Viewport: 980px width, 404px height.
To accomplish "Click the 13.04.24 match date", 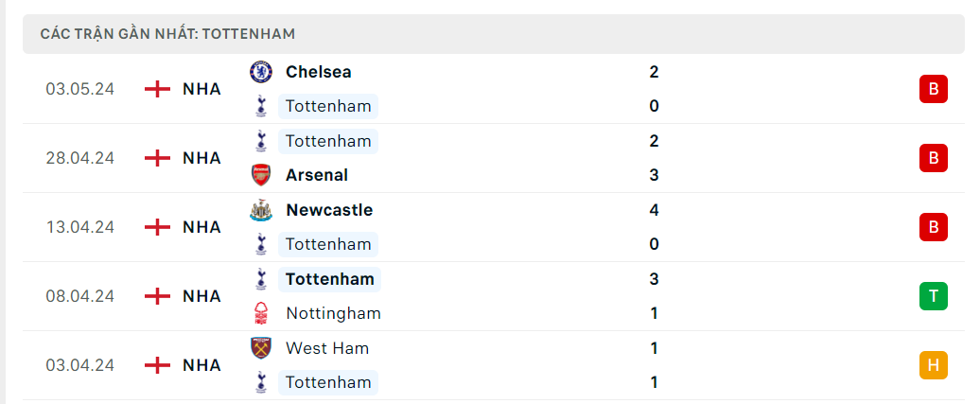I will point(79,227).
